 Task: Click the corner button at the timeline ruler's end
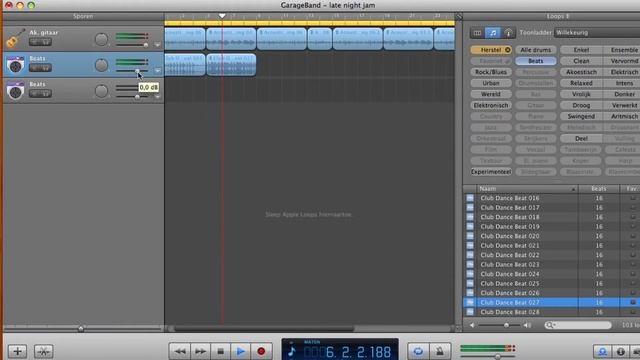coord(459,17)
